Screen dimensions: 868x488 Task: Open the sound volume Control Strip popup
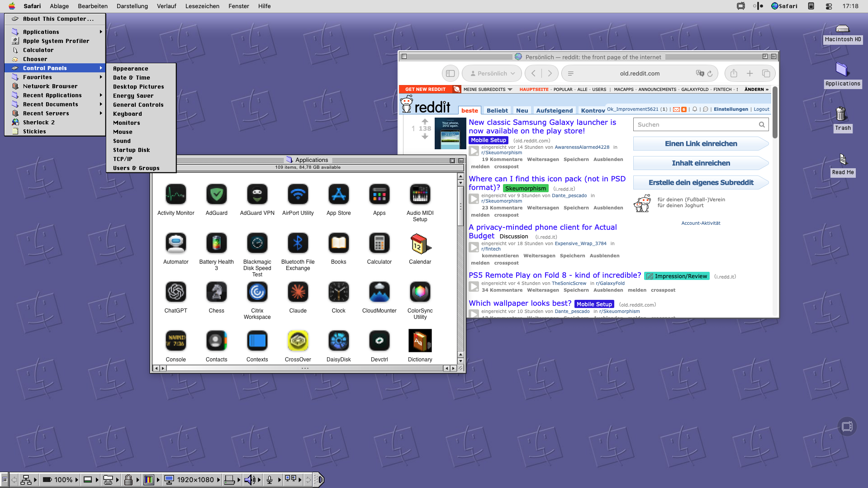tap(252, 479)
